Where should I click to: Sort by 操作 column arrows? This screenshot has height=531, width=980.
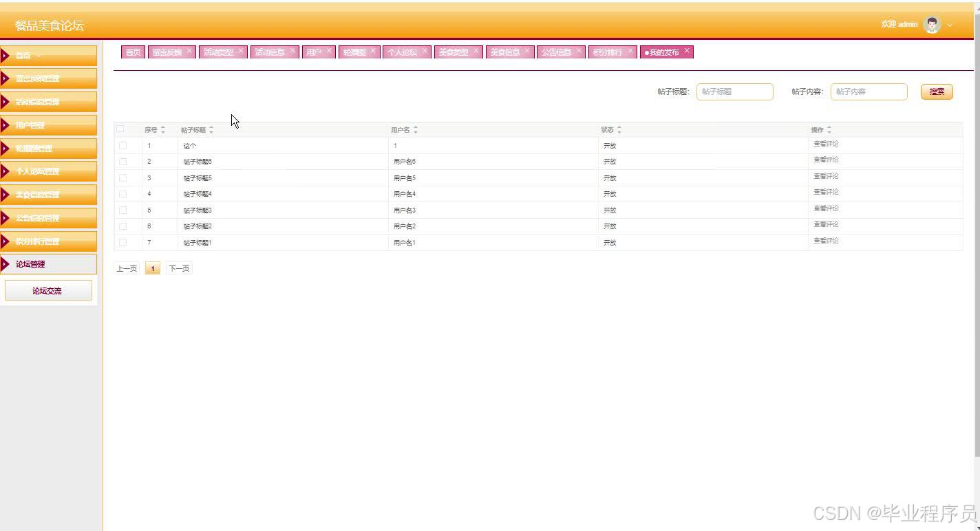pos(829,130)
